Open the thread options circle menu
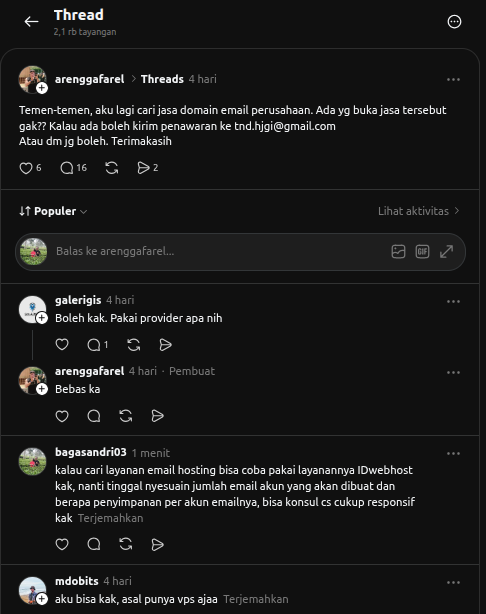 [454, 22]
